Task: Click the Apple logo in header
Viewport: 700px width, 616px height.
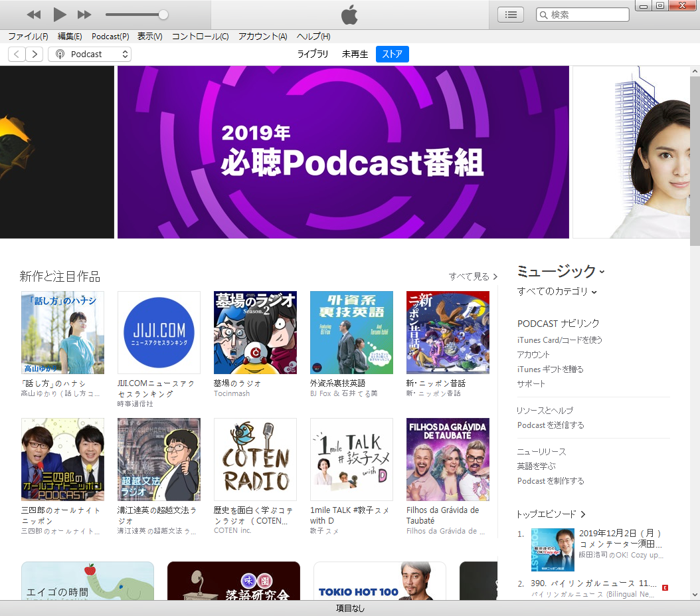Action: [x=349, y=15]
